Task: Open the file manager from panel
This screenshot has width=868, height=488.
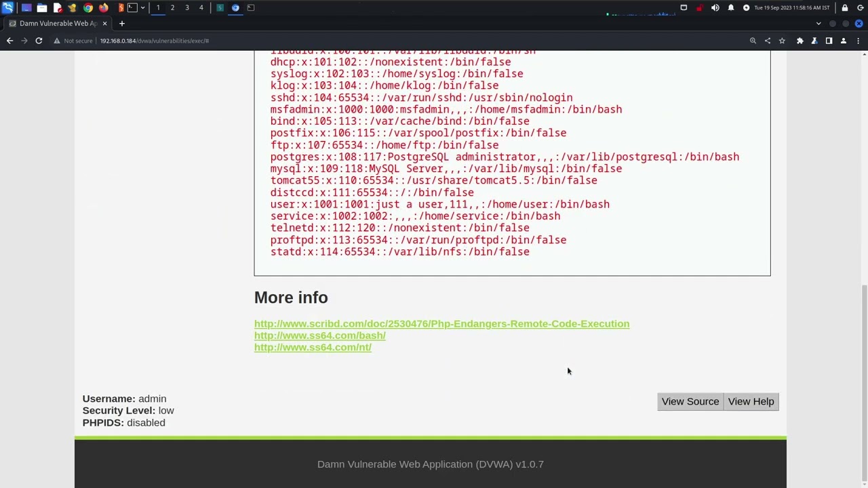Action: point(42,7)
